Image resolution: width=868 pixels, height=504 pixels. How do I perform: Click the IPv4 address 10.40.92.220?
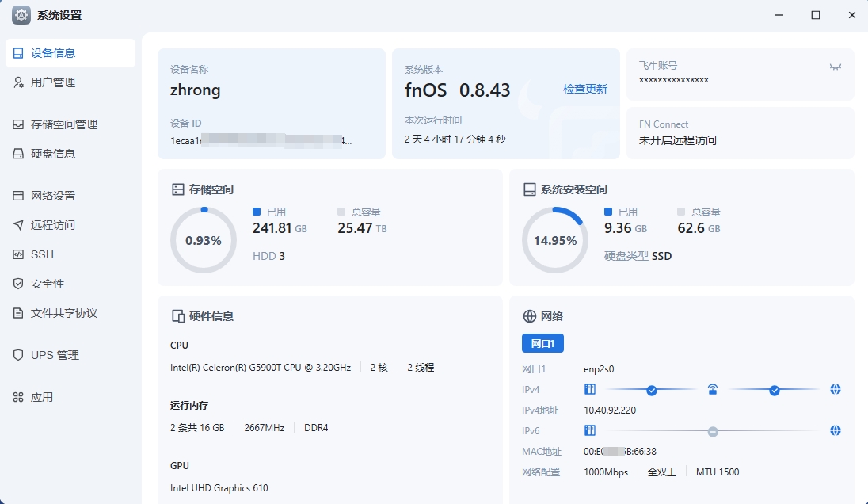click(610, 410)
